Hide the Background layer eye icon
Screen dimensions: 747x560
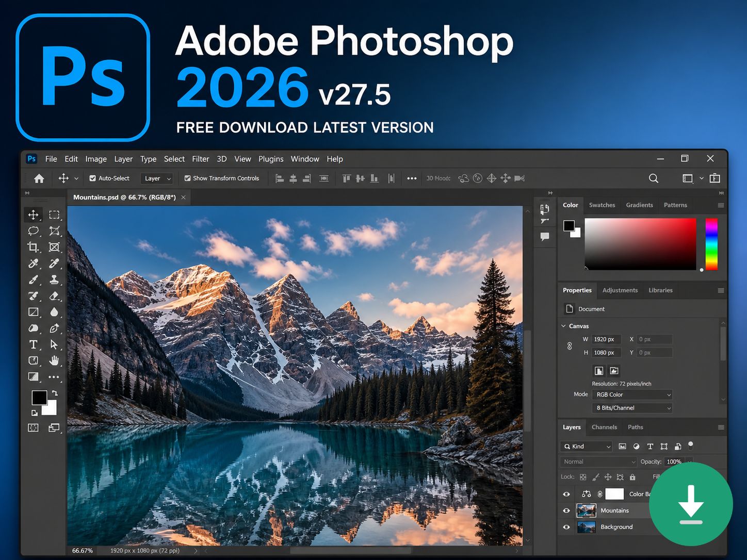pos(566,527)
